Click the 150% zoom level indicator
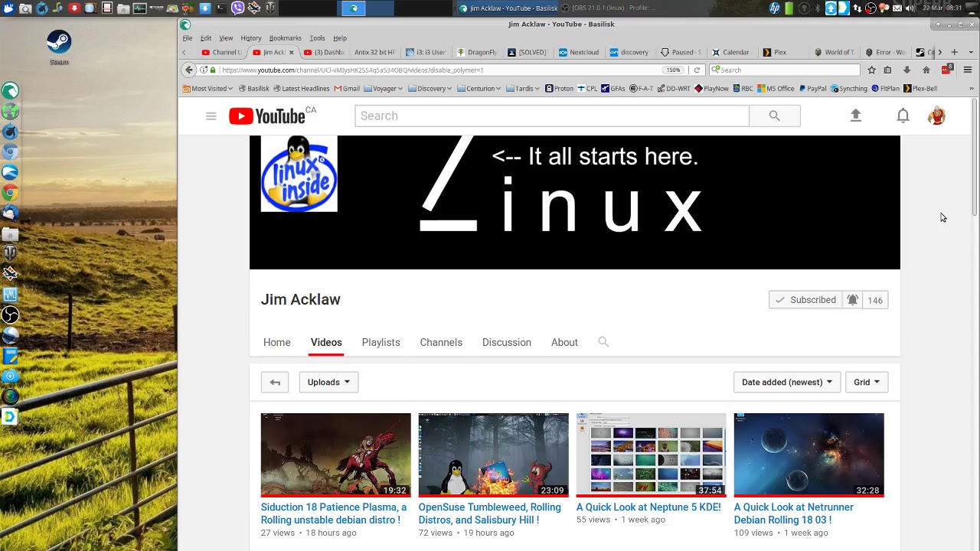This screenshot has height=551, width=980. click(x=673, y=70)
